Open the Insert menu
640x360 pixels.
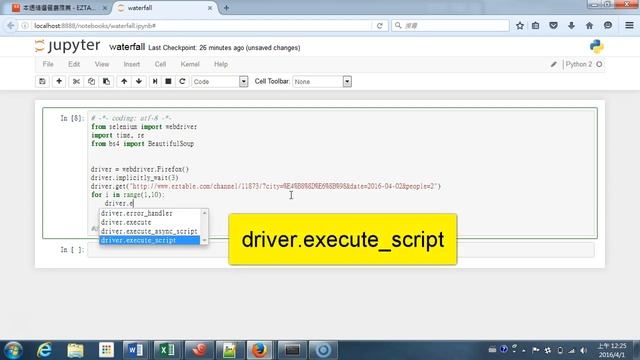(x=131, y=64)
